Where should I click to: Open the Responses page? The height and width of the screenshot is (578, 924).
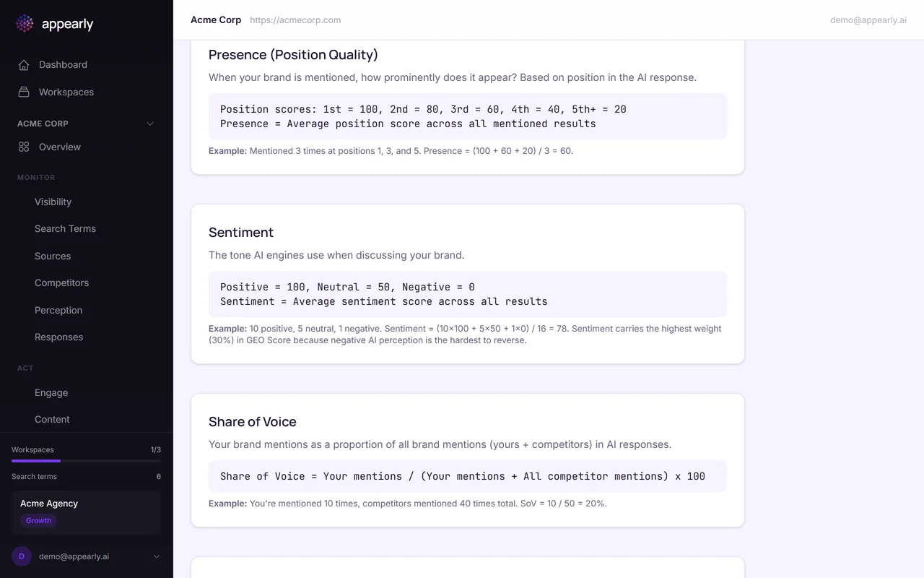coord(58,337)
